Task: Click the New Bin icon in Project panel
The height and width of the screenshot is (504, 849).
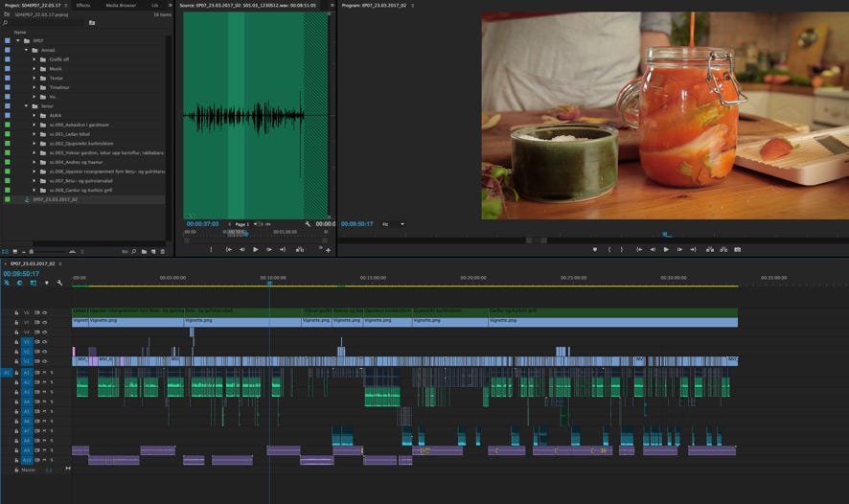Action: 143,251
